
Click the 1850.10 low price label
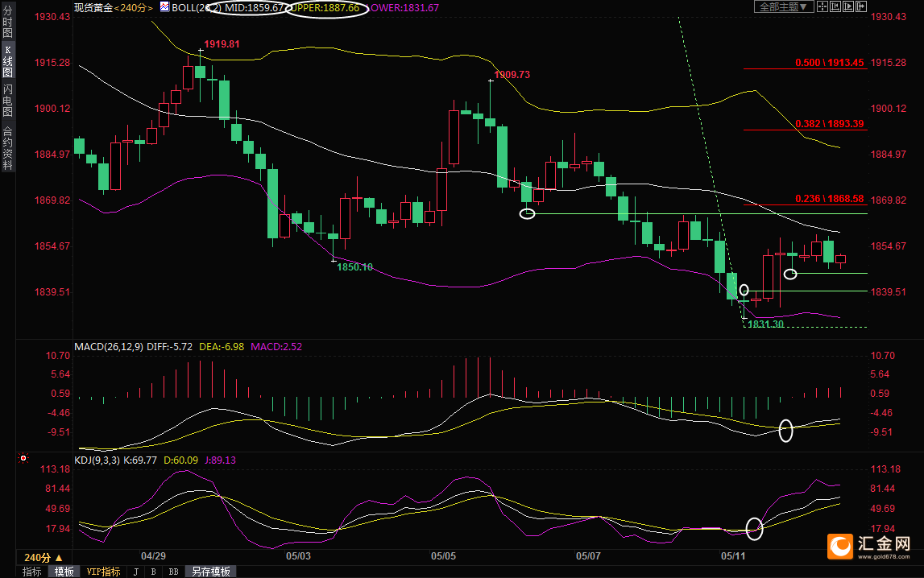pyautogui.click(x=354, y=267)
